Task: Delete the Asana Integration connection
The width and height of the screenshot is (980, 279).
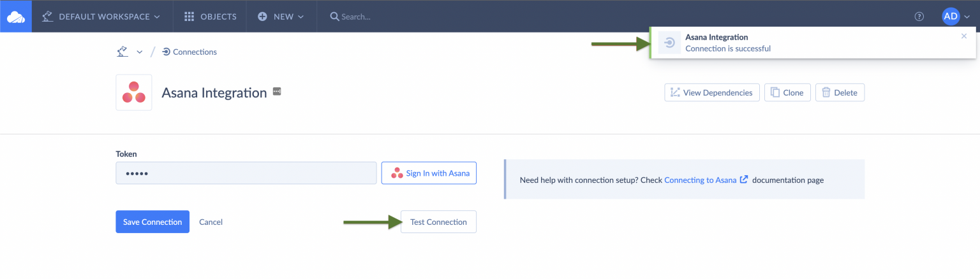Action: [840, 92]
